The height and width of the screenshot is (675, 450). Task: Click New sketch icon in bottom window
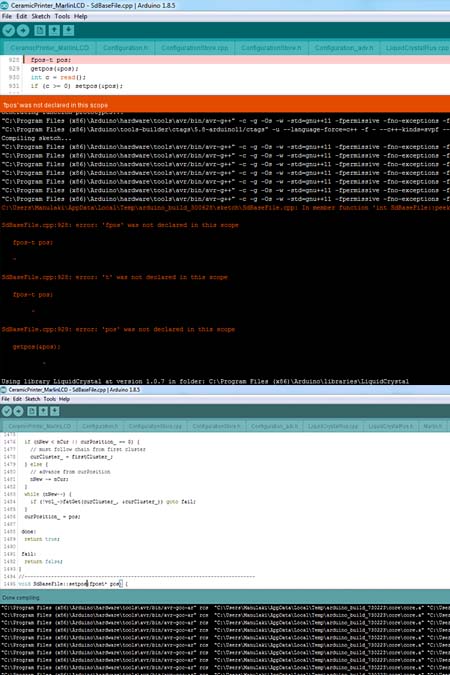point(32,411)
